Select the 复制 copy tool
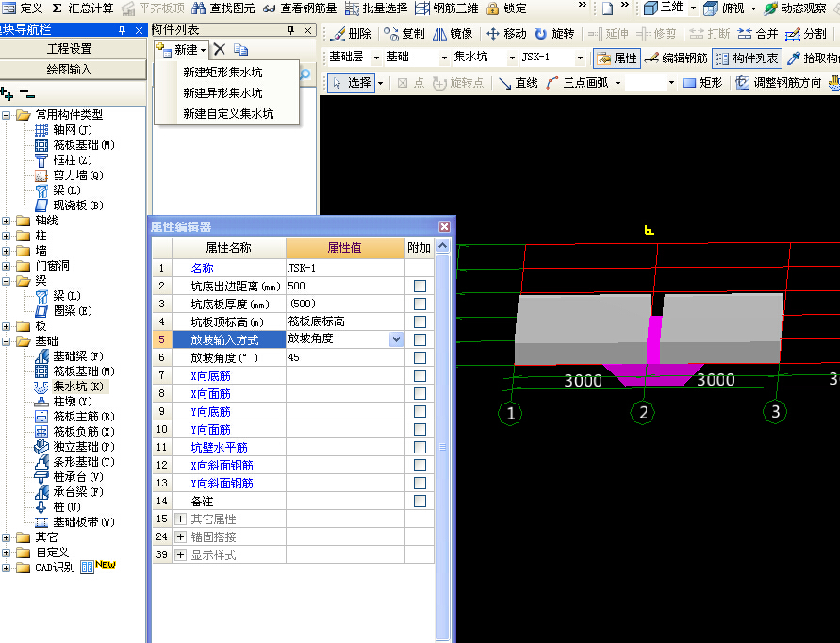 [404, 34]
